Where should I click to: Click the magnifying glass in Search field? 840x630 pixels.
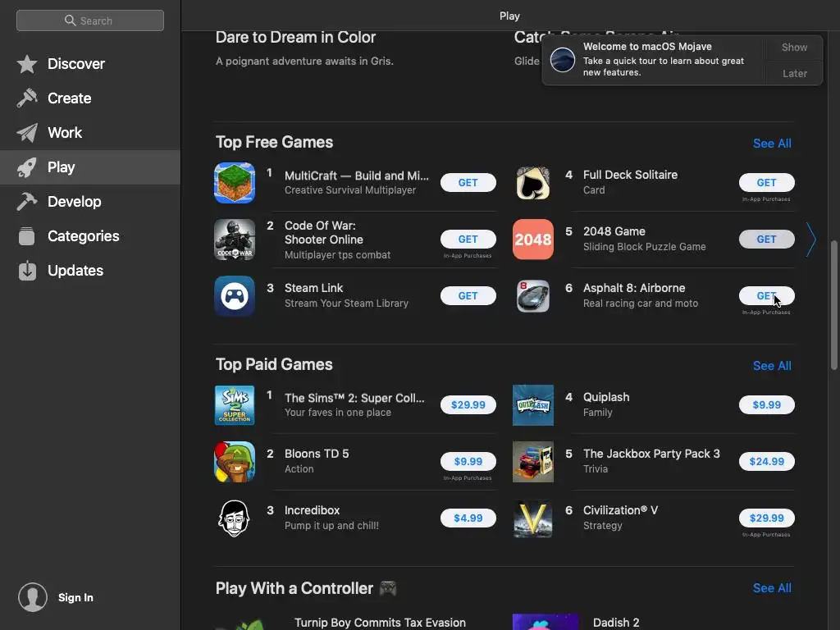pyautogui.click(x=71, y=21)
